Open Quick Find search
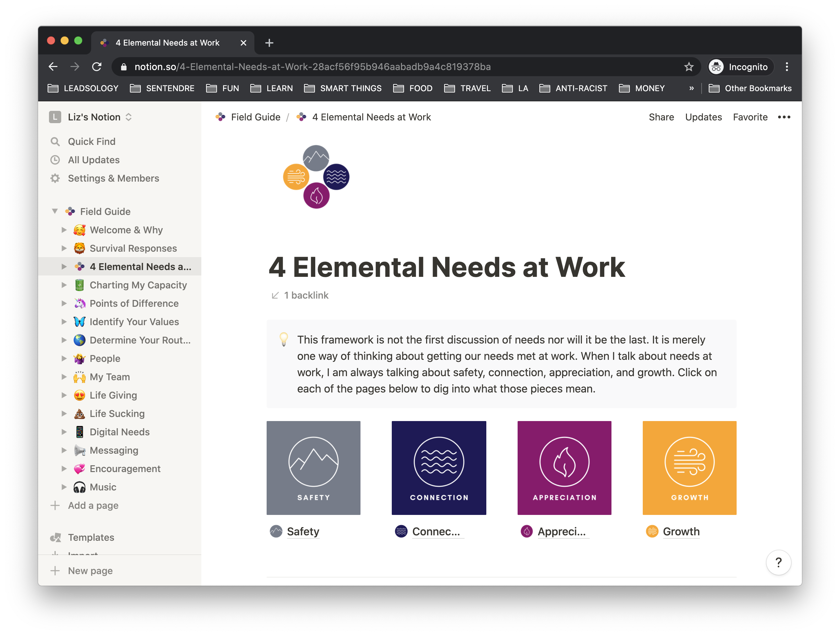This screenshot has height=636, width=840. [91, 141]
